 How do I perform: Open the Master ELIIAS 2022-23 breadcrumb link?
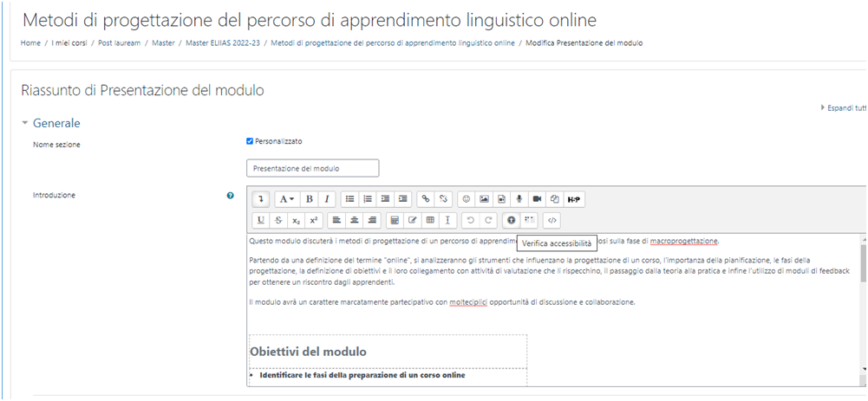223,42
